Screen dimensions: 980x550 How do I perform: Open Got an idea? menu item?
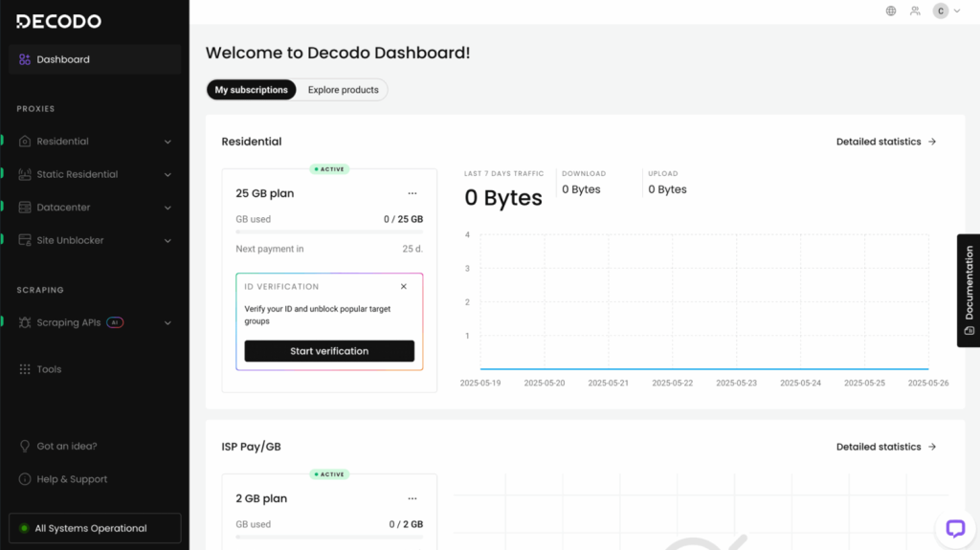tap(95, 447)
